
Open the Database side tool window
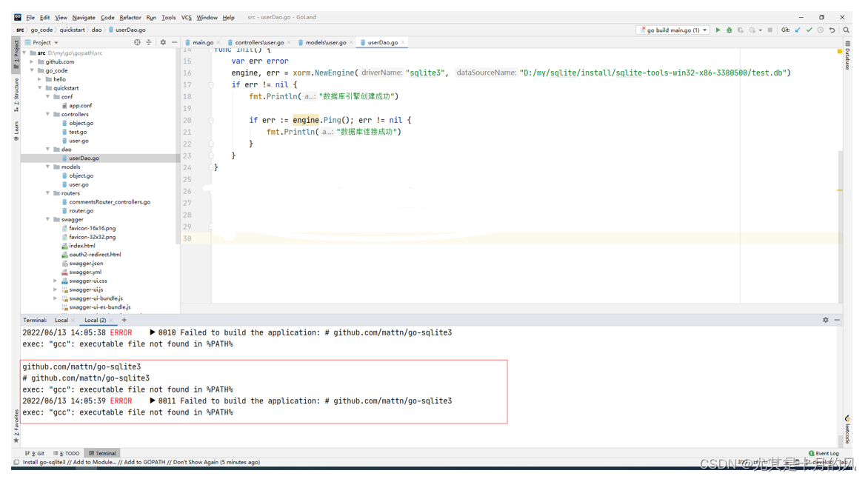[x=847, y=56]
